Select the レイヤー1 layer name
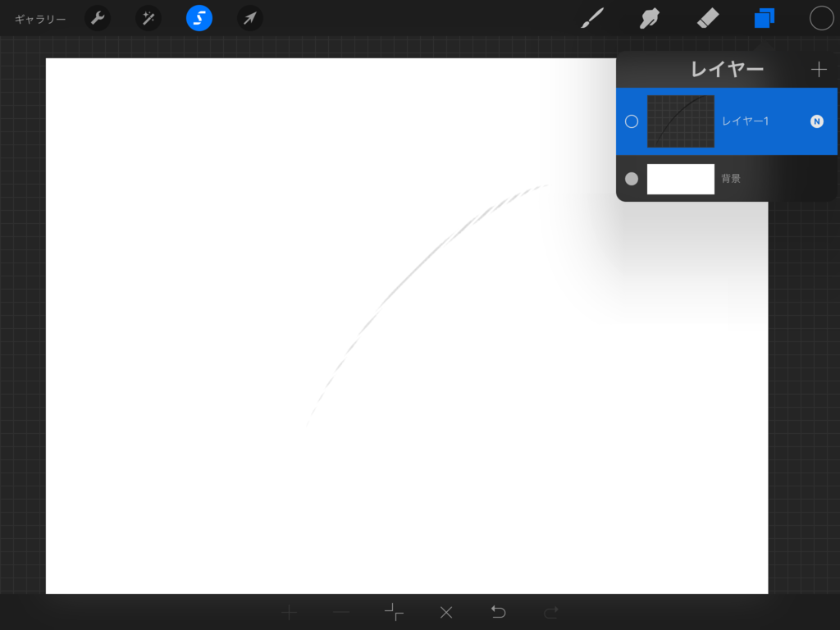 tap(745, 121)
